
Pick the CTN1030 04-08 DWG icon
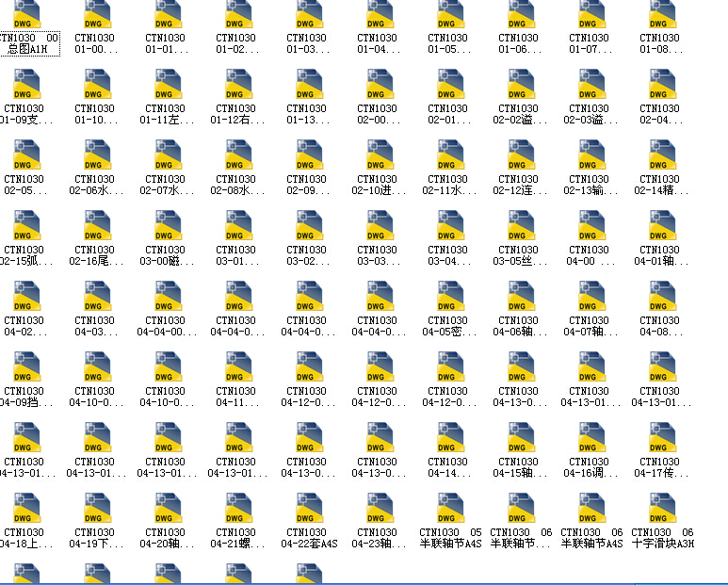click(x=662, y=296)
